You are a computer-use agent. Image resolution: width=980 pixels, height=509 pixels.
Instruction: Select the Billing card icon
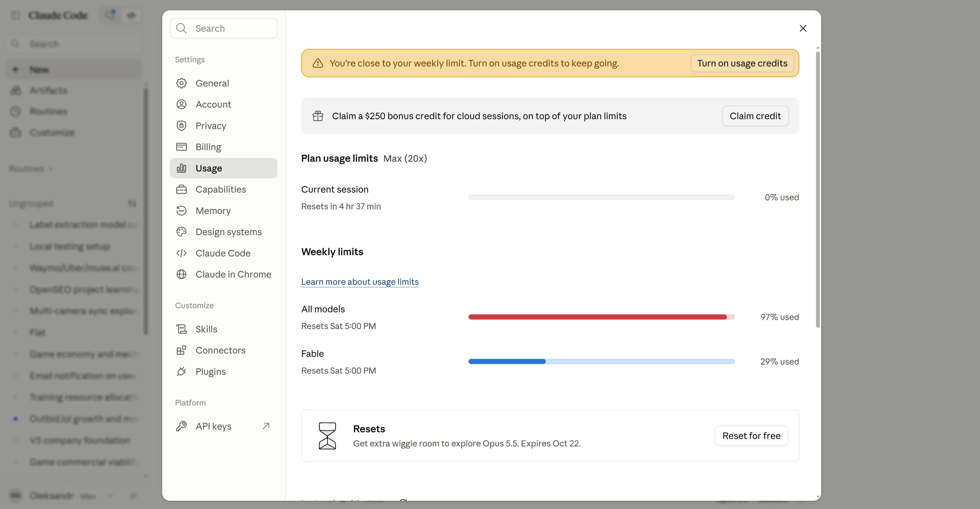pyautogui.click(x=181, y=147)
